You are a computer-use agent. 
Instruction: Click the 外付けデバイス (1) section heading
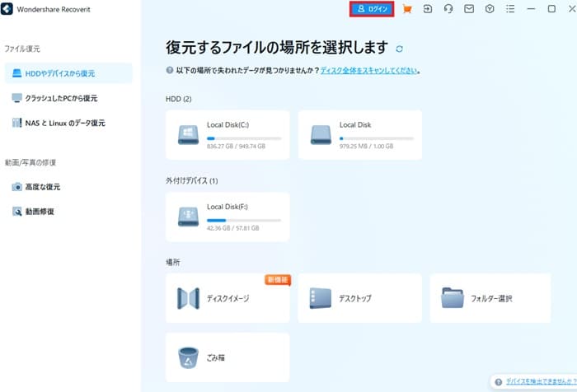click(x=192, y=180)
